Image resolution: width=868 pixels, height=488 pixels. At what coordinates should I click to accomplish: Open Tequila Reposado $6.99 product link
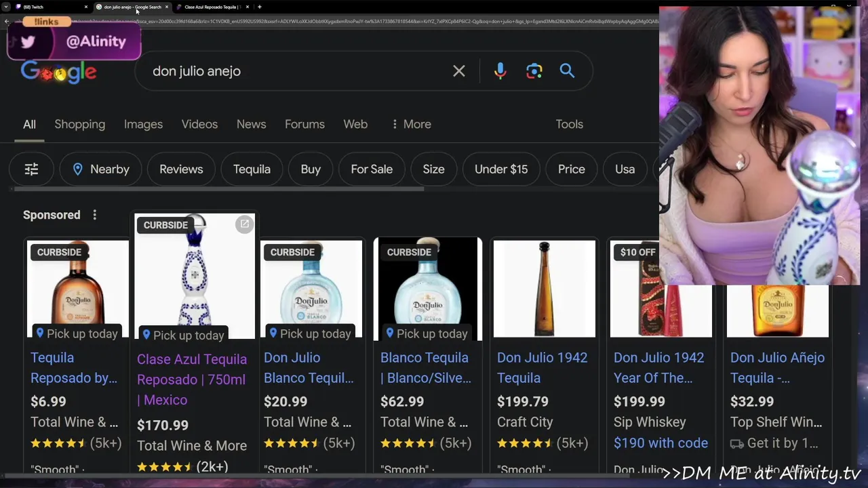[x=74, y=367]
